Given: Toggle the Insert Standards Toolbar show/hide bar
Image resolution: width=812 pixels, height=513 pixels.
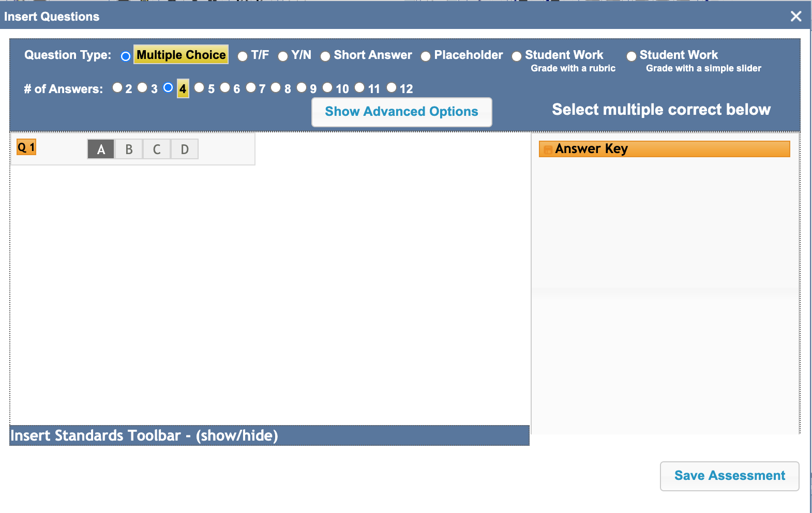Looking at the screenshot, I should (144, 435).
